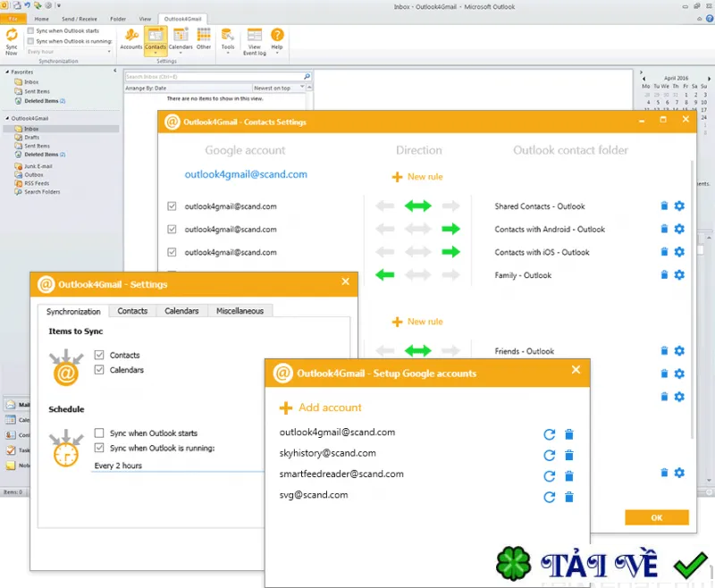
Task: Uncheck first outlook4gmail@scand.com rule checkbox
Action: (x=172, y=206)
